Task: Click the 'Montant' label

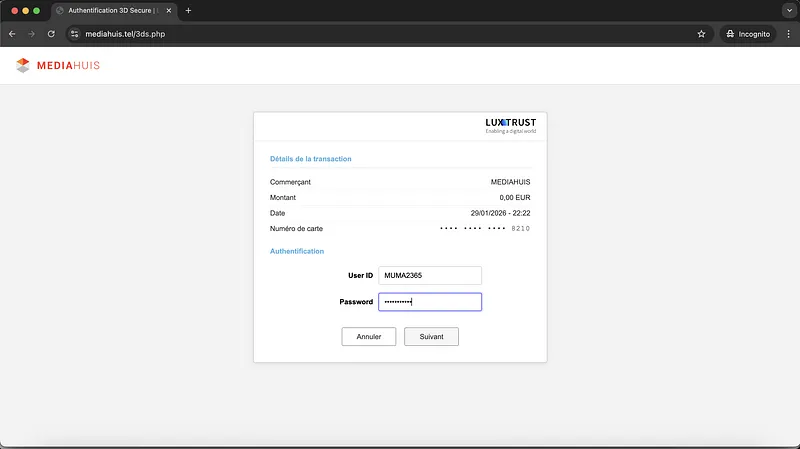Action: click(x=283, y=197)
